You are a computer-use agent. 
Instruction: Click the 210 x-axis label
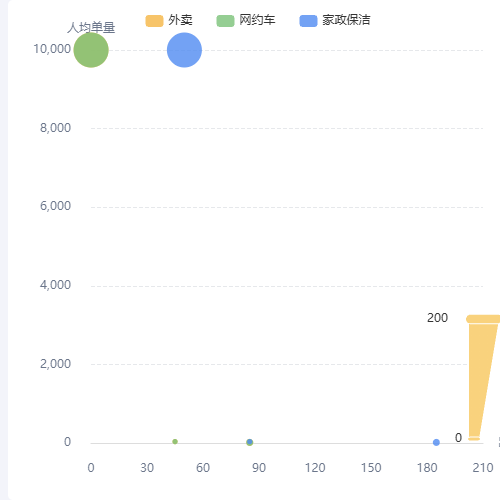pyautogui.click(x=483, y=468)
